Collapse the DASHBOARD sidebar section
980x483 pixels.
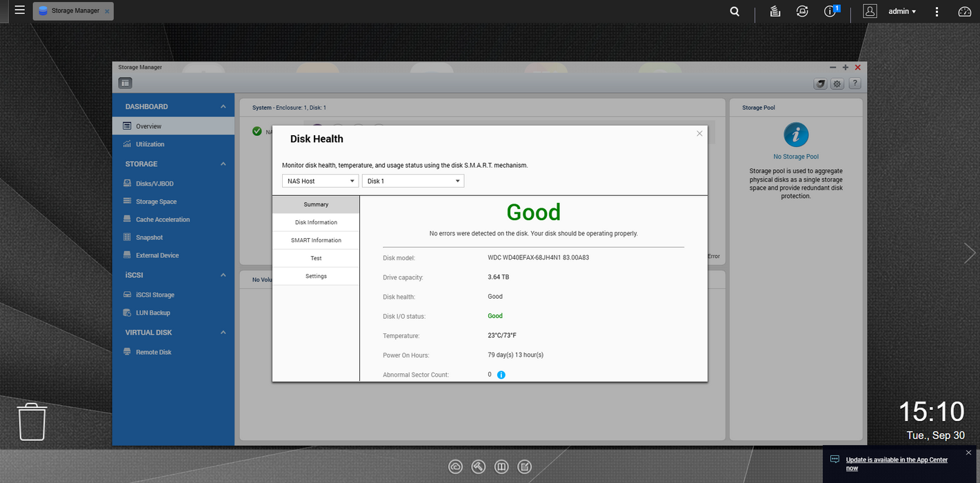223,107
